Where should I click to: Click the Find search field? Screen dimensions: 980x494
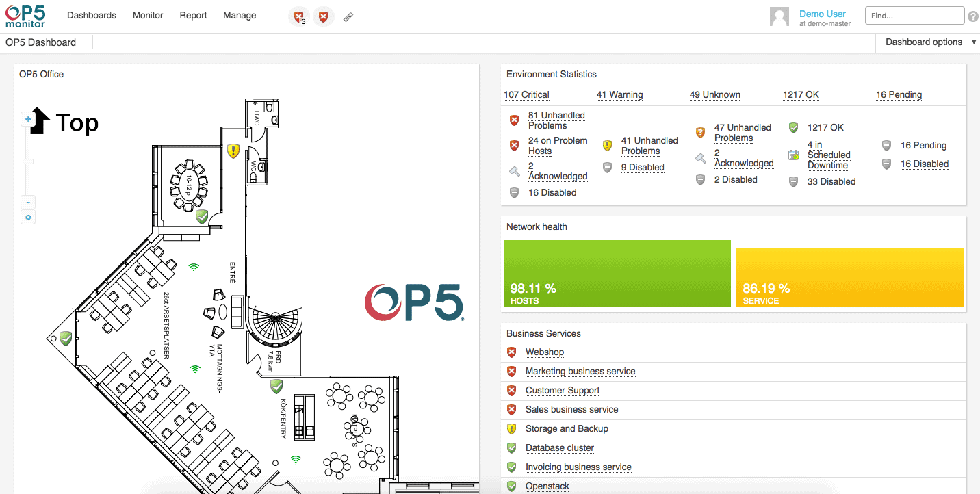click(914, 15)
